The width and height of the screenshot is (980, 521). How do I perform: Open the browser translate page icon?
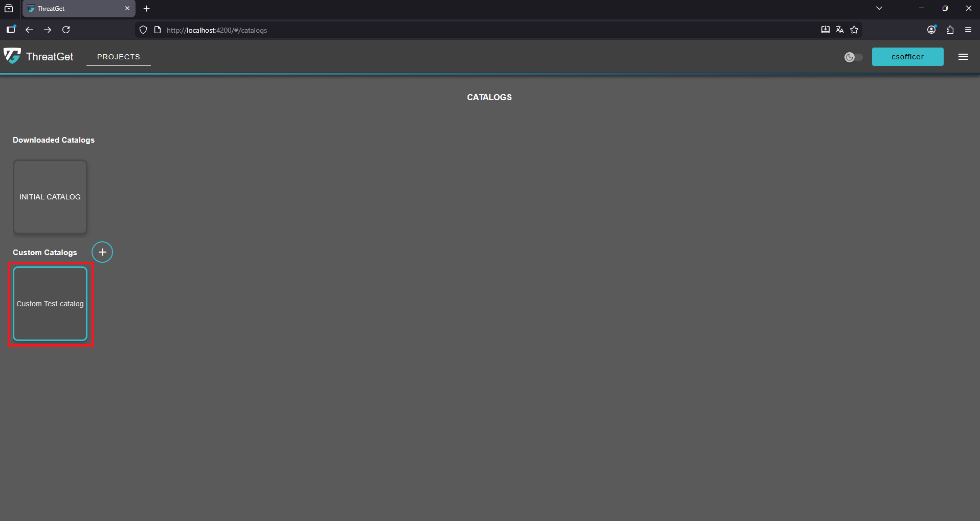[840, 30]
